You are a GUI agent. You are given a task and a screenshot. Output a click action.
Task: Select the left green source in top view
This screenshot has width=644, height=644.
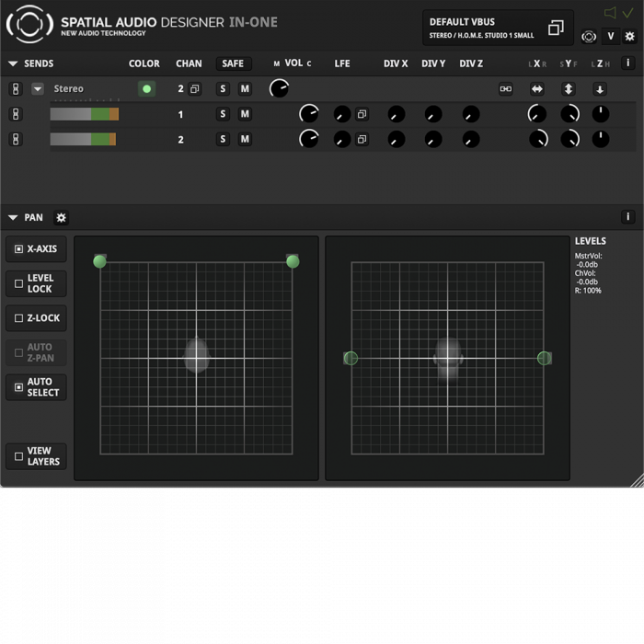(x=99, y=261)
